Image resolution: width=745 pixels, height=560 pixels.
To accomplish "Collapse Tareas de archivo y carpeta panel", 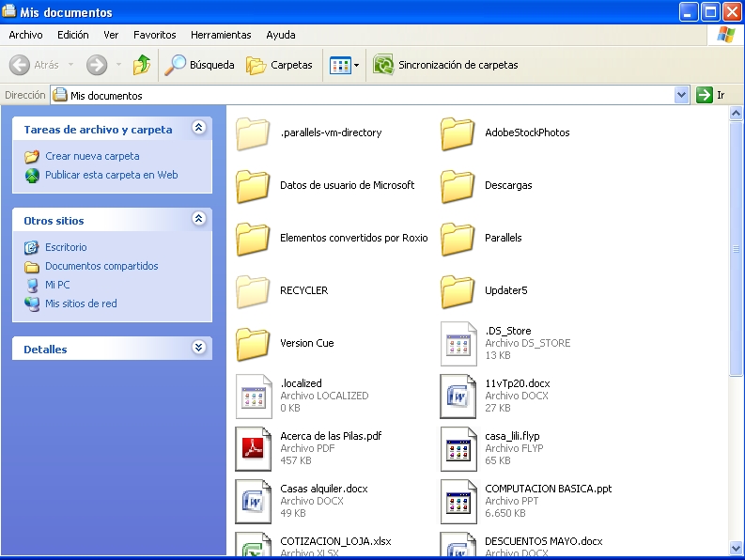I will coord(198,128).
